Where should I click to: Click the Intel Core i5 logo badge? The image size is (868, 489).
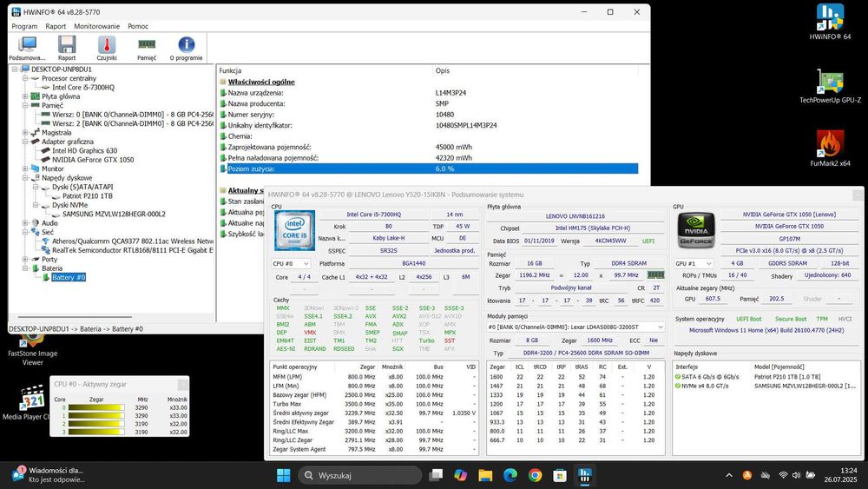point(294,231)
